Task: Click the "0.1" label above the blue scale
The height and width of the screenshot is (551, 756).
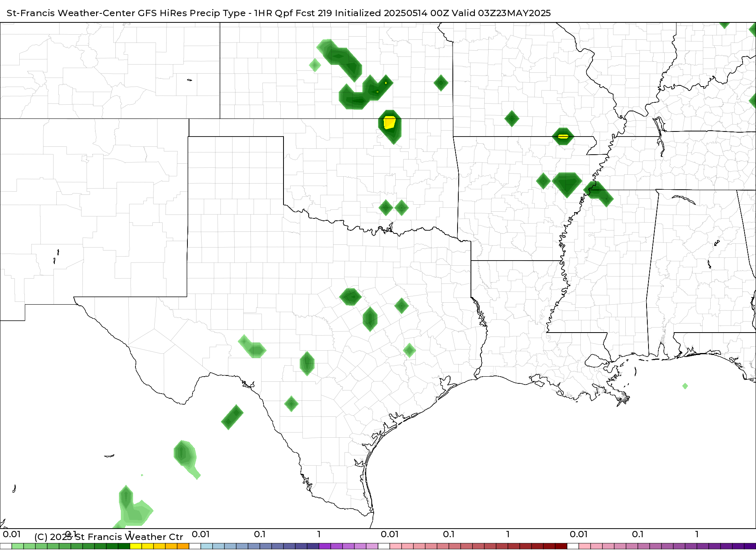Action: 260,534
